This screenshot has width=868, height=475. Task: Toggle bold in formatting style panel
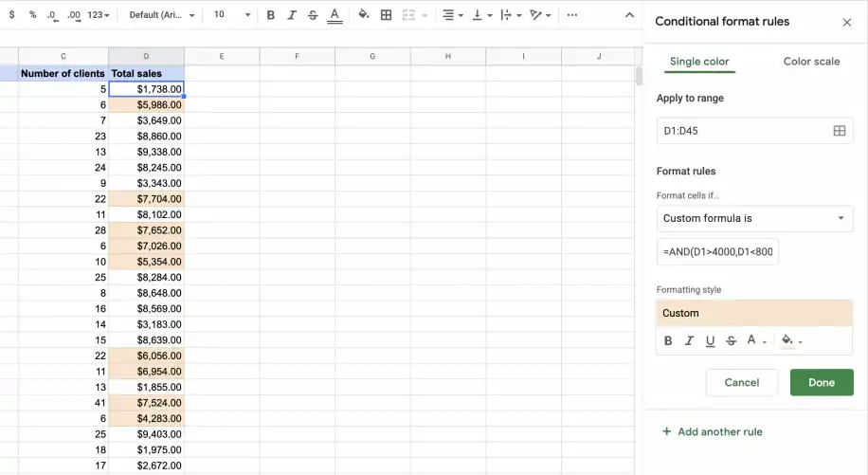coord(668,340)
